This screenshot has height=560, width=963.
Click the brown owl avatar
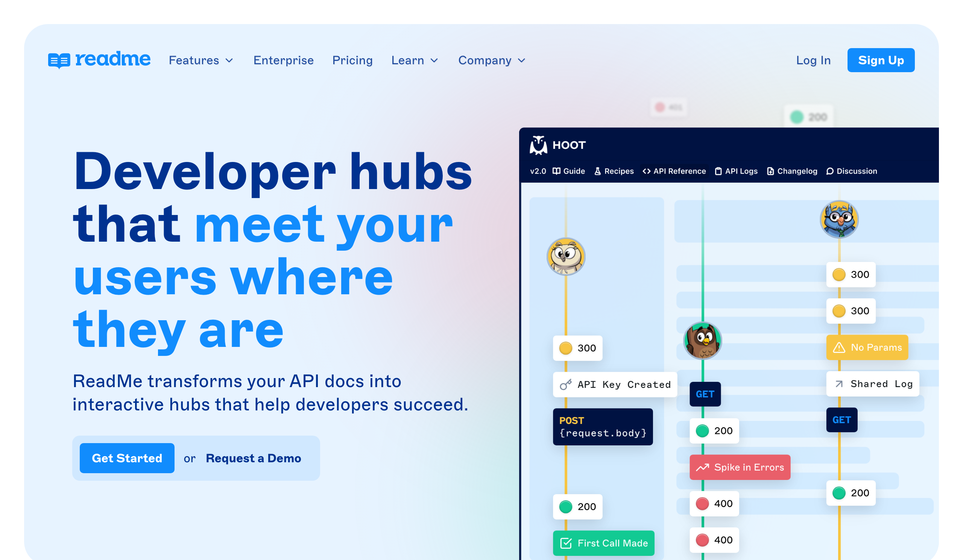702,341
